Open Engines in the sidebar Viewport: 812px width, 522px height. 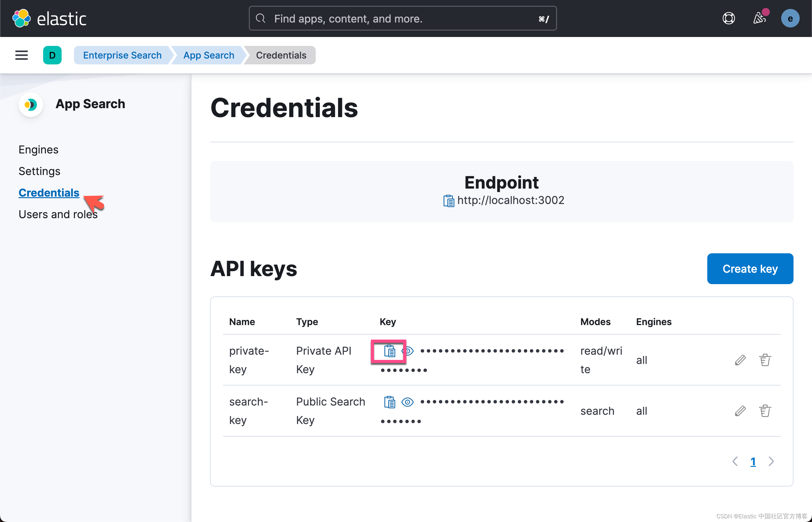(38, 149)
